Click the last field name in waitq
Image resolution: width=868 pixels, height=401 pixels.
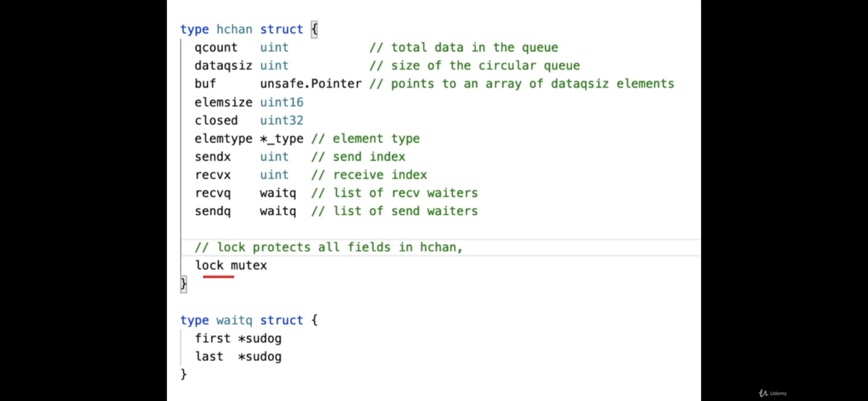[209, 356]
